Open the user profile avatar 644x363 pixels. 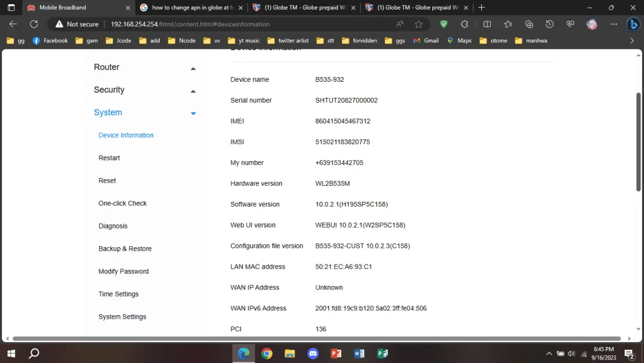[x=592, y=24]
